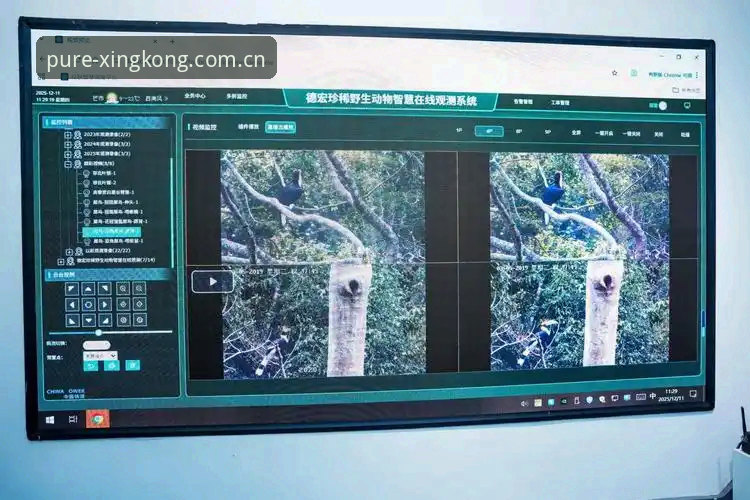Toggle the pill switch below PTZ slider
Screen dimensions: 750x500
96,345
